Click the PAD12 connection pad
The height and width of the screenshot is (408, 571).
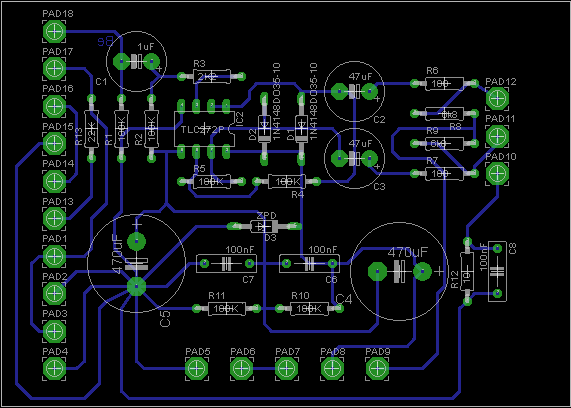pos(497,98)
